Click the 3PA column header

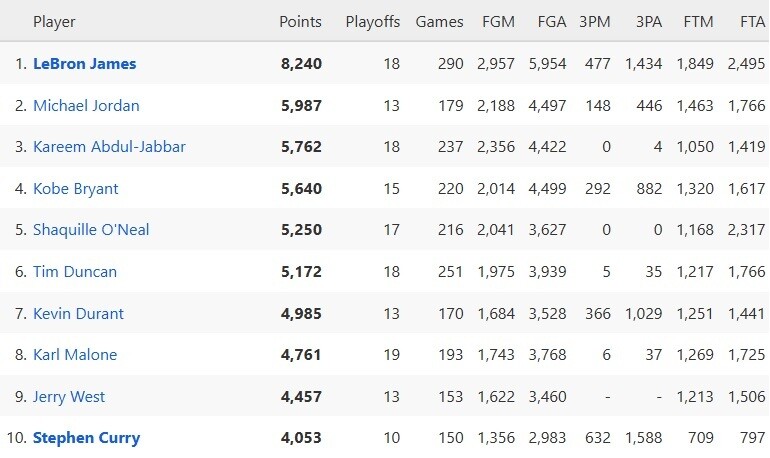[x=648, y=22]
